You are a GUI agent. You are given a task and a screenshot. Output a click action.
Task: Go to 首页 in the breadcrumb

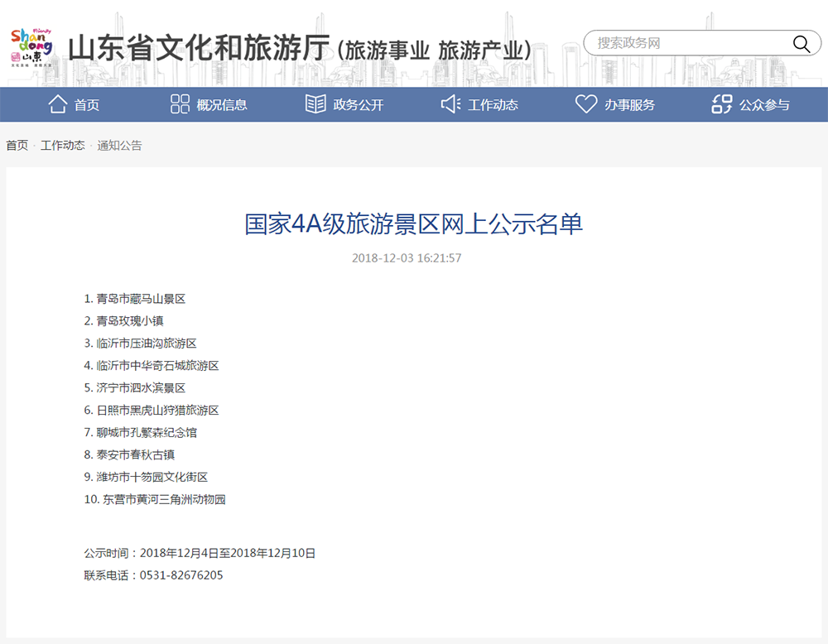coord(17,146)
